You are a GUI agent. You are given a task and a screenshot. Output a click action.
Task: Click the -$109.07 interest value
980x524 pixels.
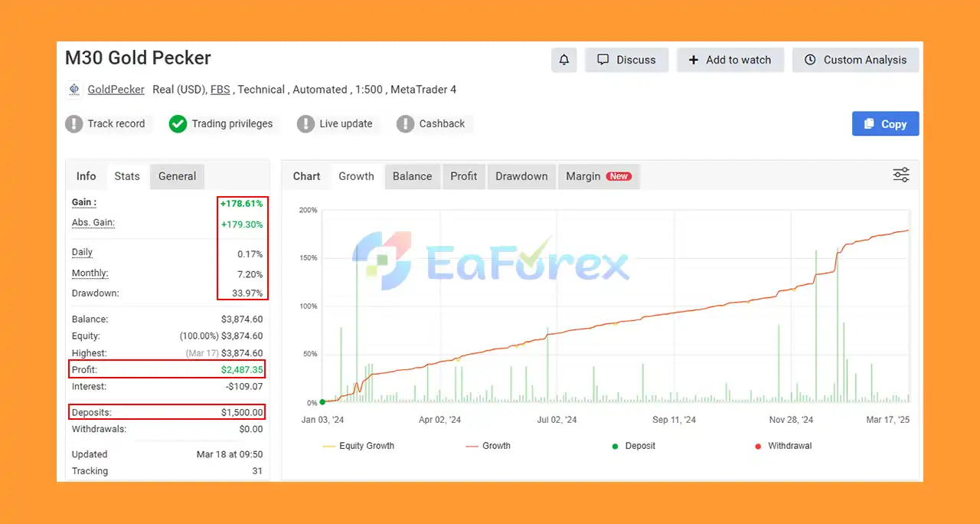click(243, 387)
